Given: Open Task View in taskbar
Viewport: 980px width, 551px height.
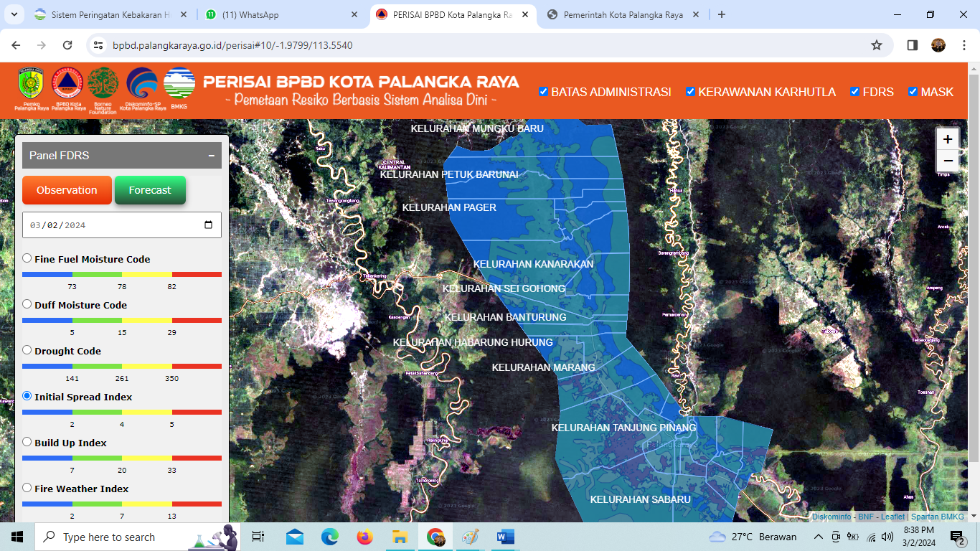Looking at the screenshot, I should pos(258,537).
